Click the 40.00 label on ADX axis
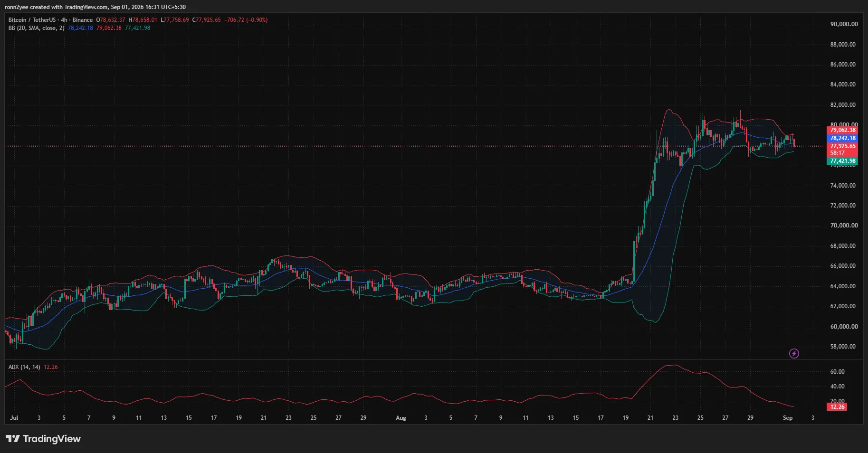This screenshot has width=868, height=453. (x=837, y=387)
